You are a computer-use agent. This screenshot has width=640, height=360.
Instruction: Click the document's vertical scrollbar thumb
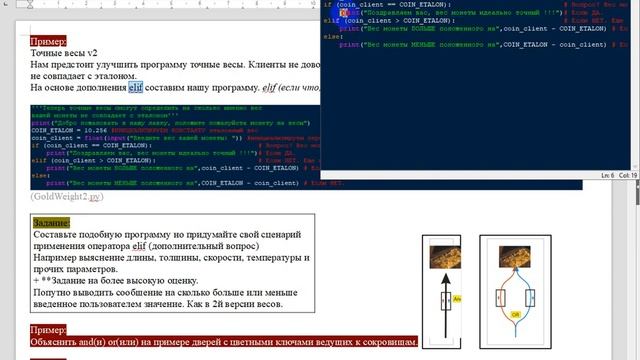[x=638, y=192]
